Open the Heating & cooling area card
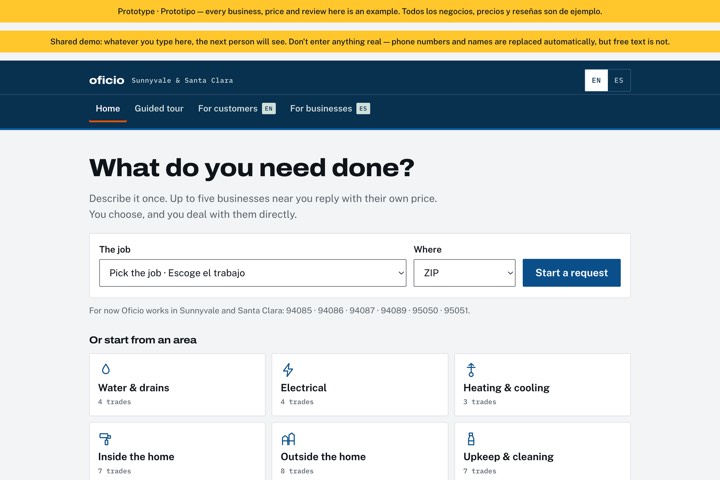 (542, 384)
